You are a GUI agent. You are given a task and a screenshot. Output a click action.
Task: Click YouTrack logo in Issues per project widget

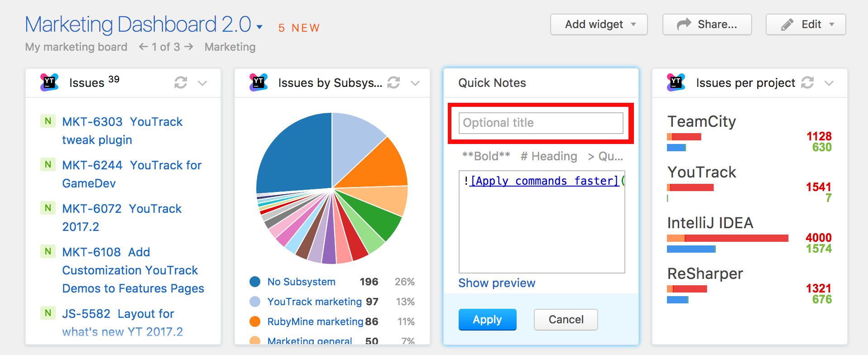676,82
